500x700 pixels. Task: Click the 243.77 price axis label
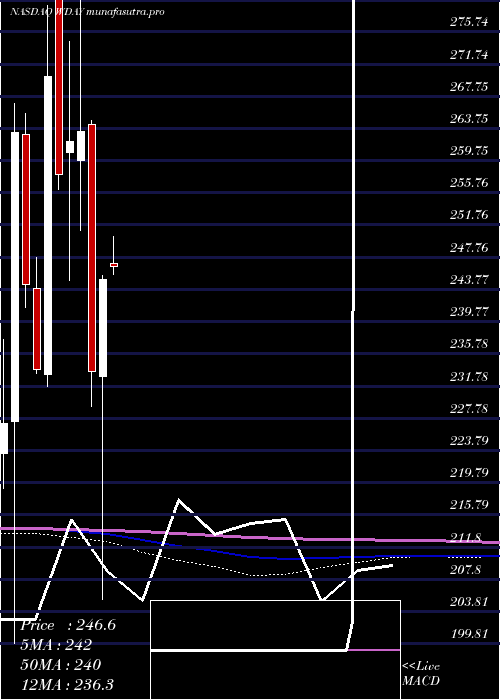[469, 279]
